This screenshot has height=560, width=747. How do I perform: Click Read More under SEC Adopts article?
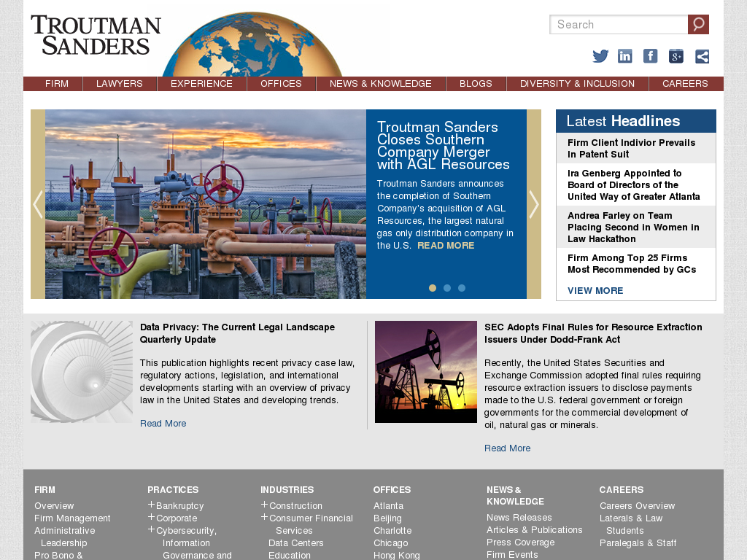(x=508, y=448)
